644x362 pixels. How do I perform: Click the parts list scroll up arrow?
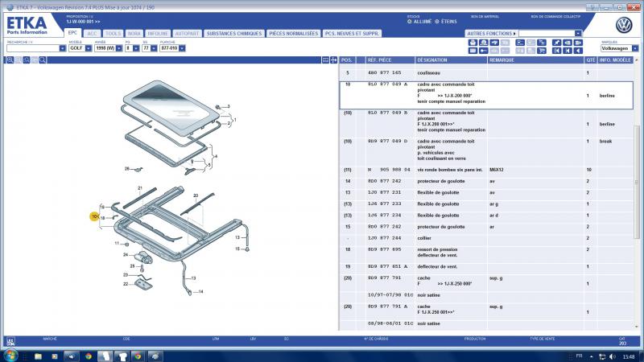[x=637, y=60]
